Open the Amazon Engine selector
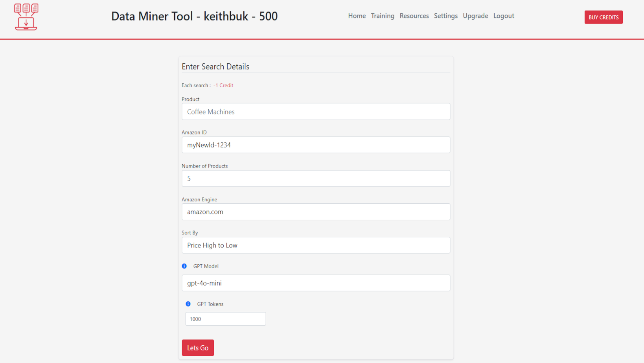 tap(316, 212)
